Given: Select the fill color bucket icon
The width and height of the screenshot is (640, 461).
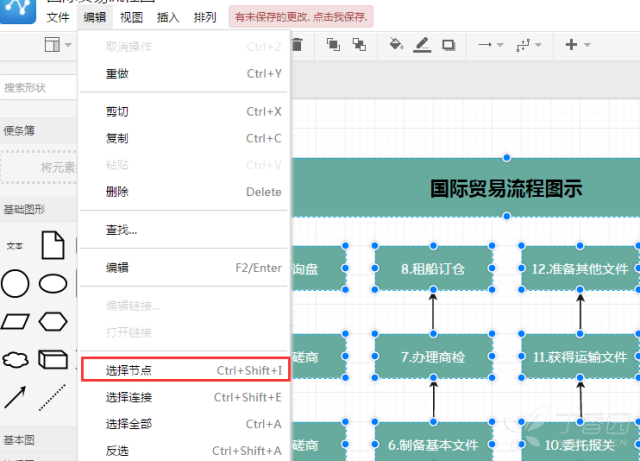Looking at the screenshot, I should tap(396, 44).
